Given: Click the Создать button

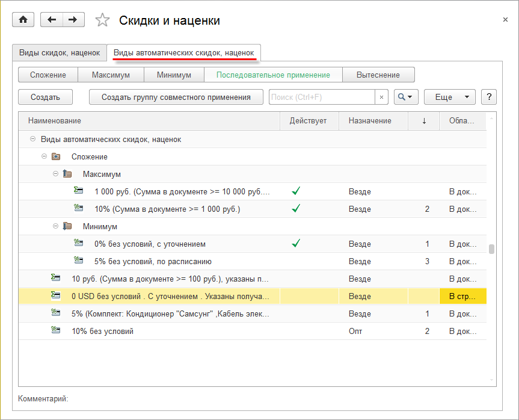Looking at the screenshot, I should click(x=45, y=97).
